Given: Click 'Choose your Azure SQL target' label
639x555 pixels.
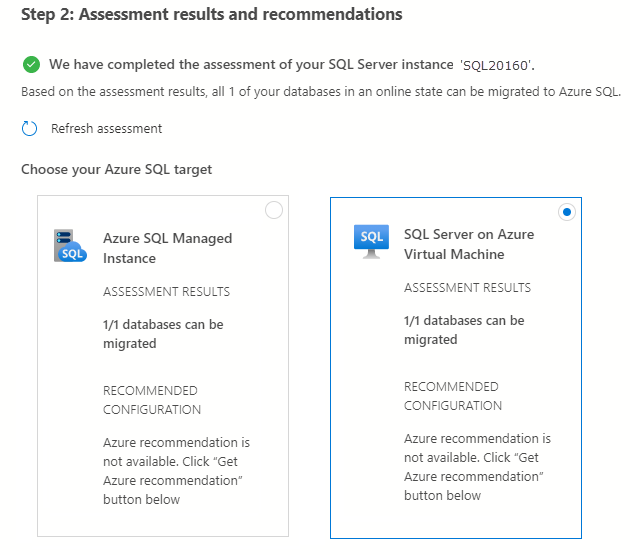Looking at the screenshot, I should click(117, 169).
